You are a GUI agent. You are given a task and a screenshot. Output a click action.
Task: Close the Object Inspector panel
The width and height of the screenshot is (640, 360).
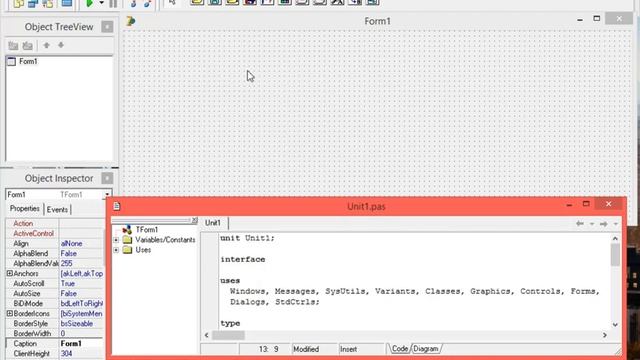[x=107, y=178]
